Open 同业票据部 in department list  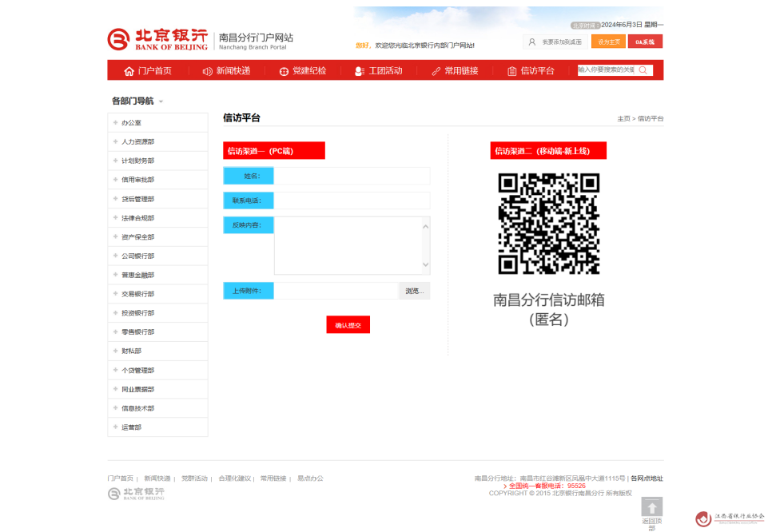coord(157,389)
